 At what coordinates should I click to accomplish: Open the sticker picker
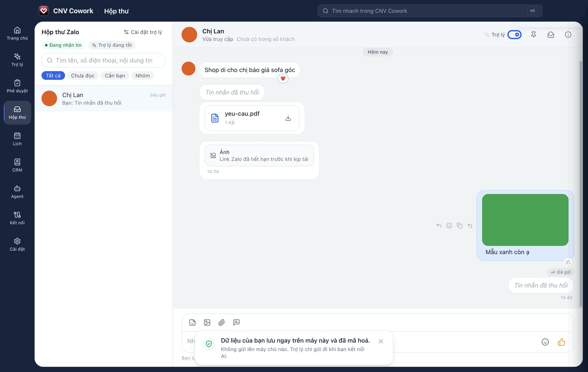tap(193, 322)
